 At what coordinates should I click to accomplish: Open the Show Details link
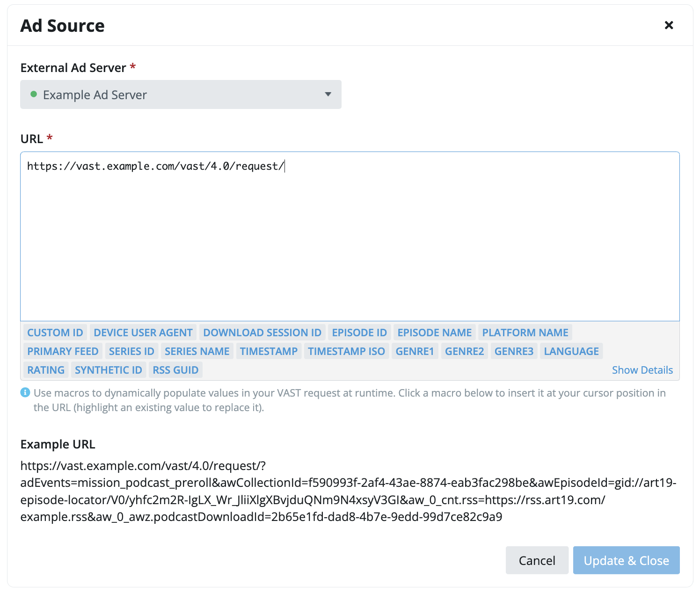(642, 370)
